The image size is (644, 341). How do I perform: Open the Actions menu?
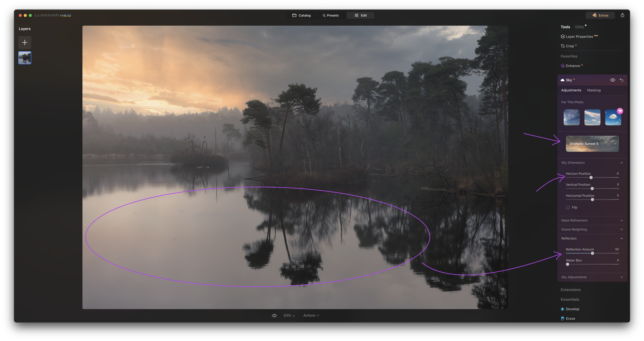coord(311,316)
